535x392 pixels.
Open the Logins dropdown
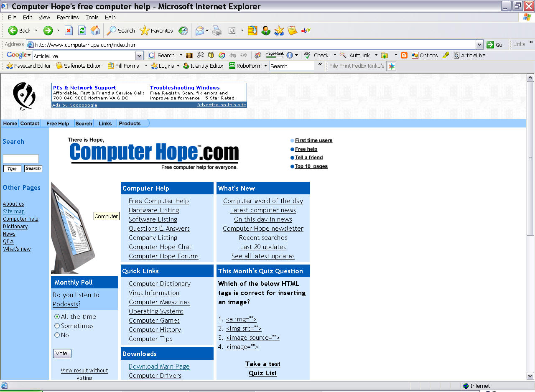point(165,66)
